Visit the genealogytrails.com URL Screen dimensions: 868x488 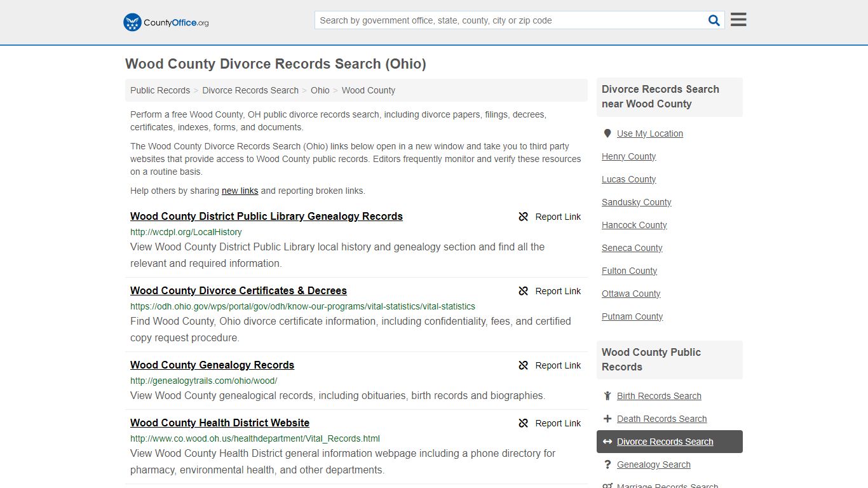point(203,381)
